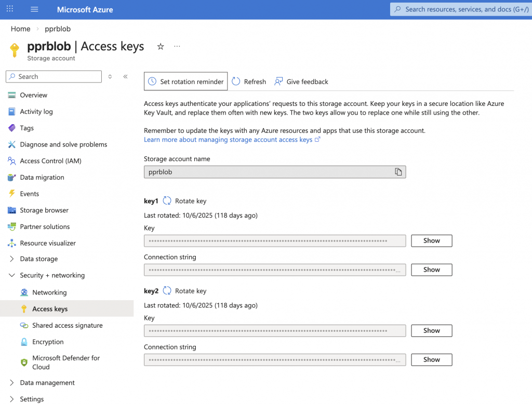
Task: Copy the storage account name
Action: coord(398,172)
